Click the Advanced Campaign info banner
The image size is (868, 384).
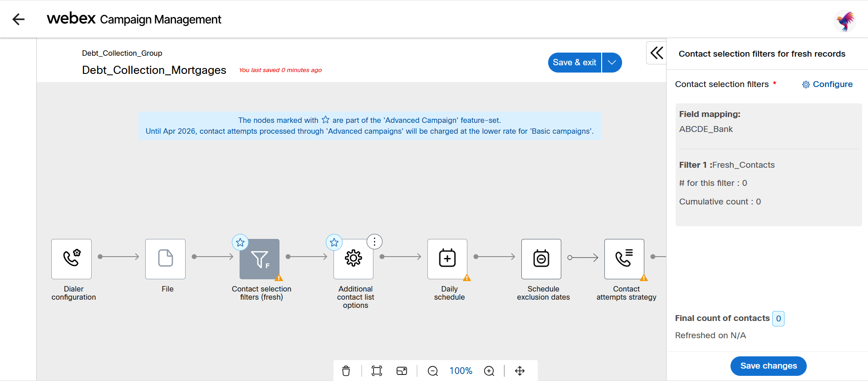pos(370,126)
